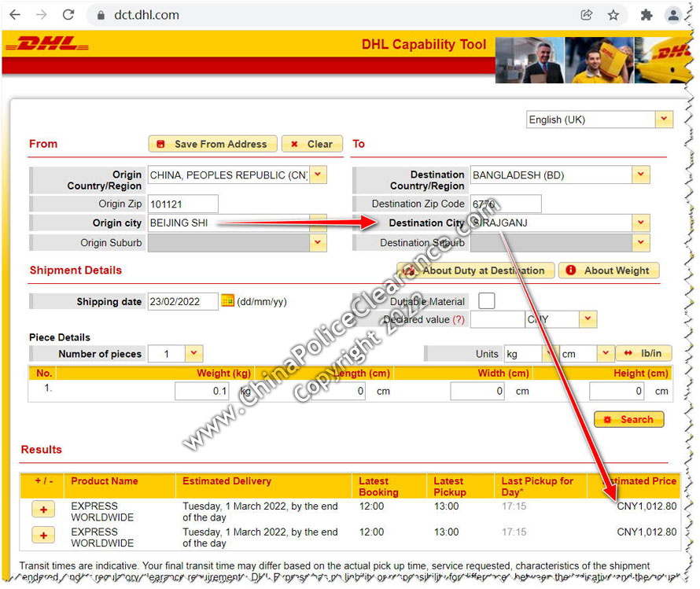Click the Search button

[629, 419]
